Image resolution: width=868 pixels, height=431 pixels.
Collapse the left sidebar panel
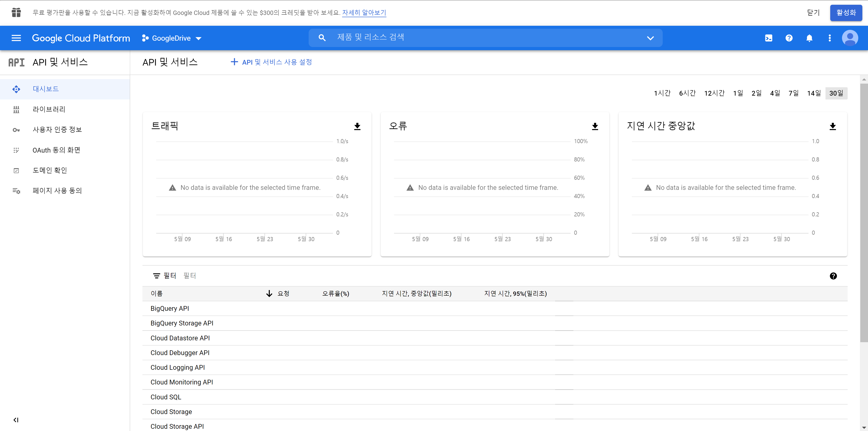click(x=16, y=420)
